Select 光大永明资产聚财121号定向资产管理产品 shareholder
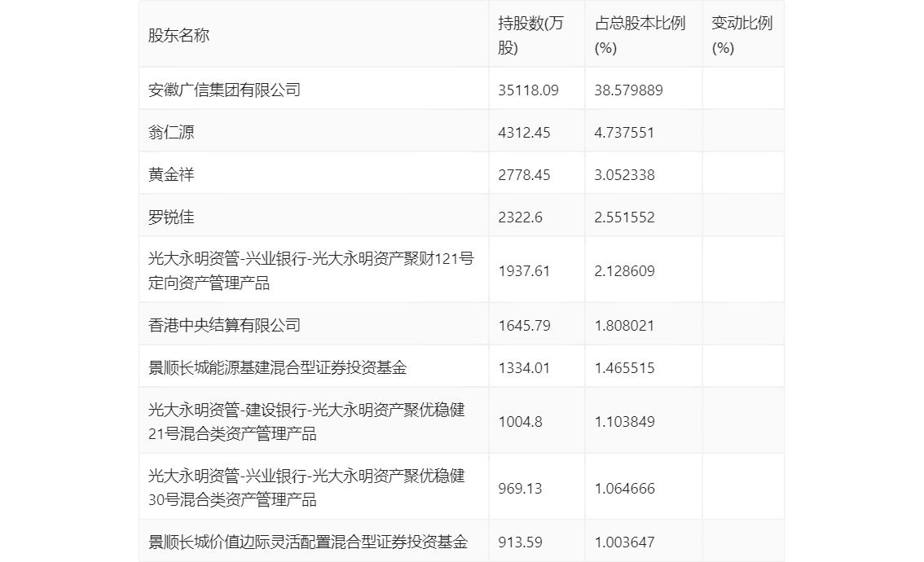Viewport: 924px width, 562px height. tap(311, 271)
